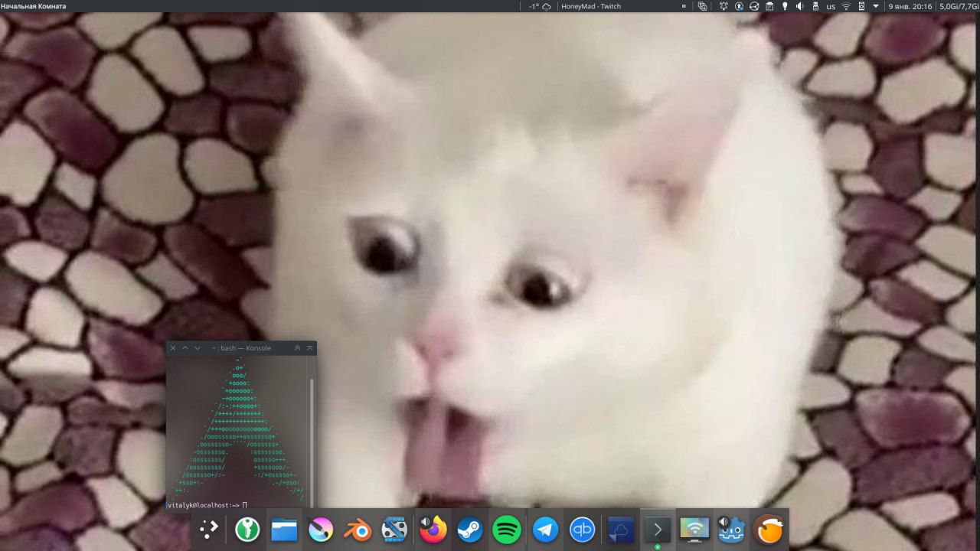Open the audio volume tray icon
980x551 pixels.
[x=800, y=6]
